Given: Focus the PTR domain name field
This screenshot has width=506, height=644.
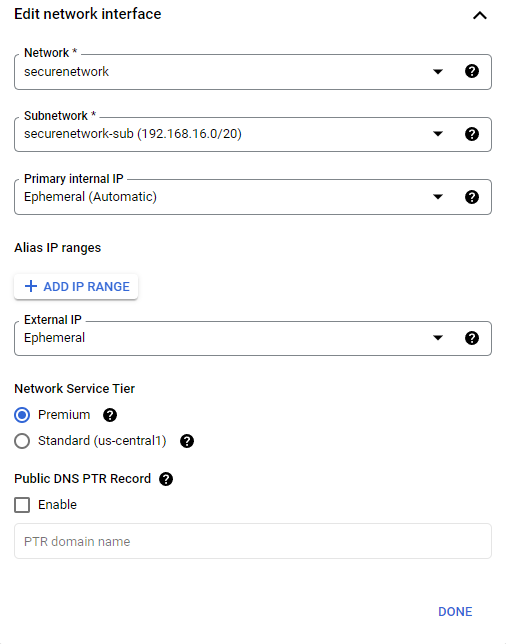Looking at the screenshot, I should [253, 541].
